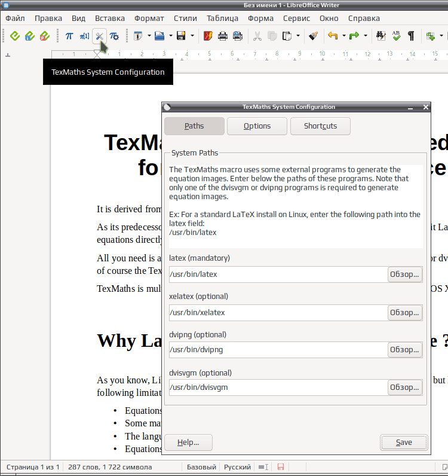Screen dimensions: 448x476
Task: Open the Сервис menu
Action: coord(296,19)
